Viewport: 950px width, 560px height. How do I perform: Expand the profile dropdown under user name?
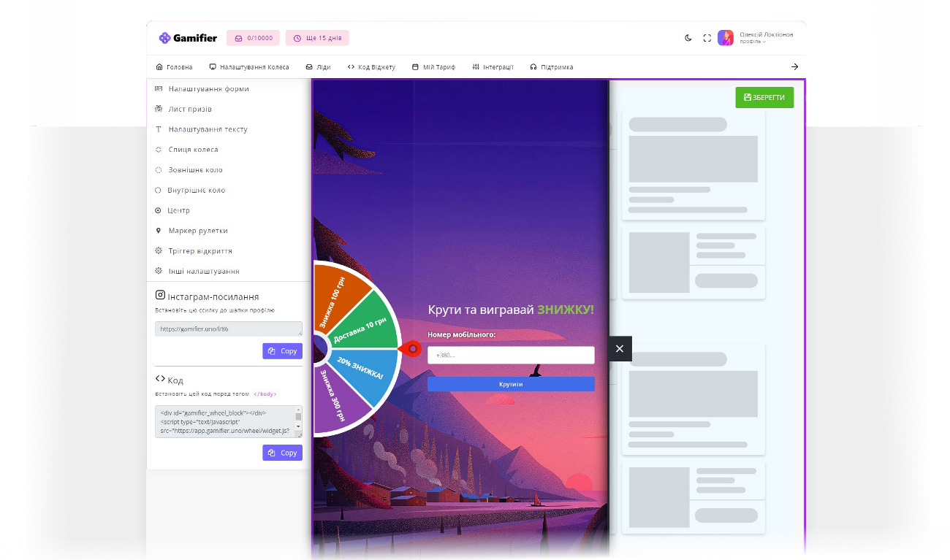[753, 42]
